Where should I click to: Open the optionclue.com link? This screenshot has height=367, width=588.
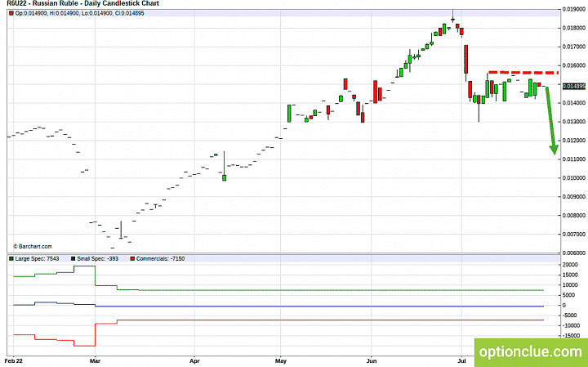[531, 351]
